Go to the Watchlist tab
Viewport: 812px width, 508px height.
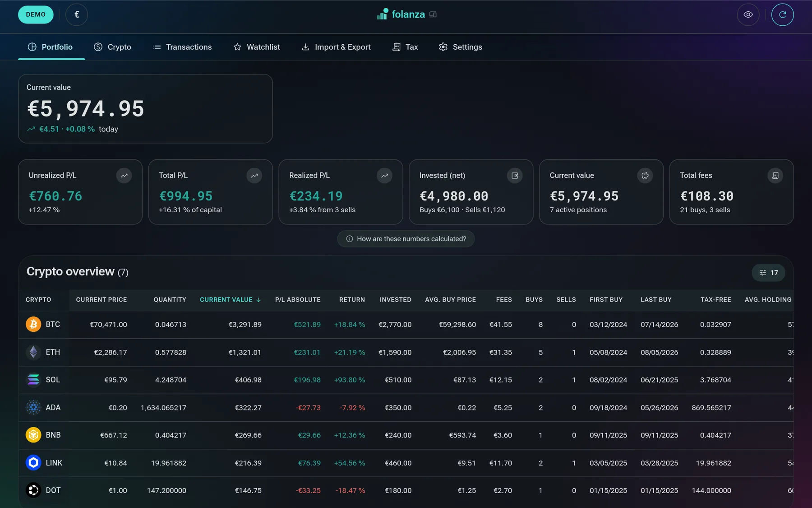pyautogui.click(x=257, y=47)
